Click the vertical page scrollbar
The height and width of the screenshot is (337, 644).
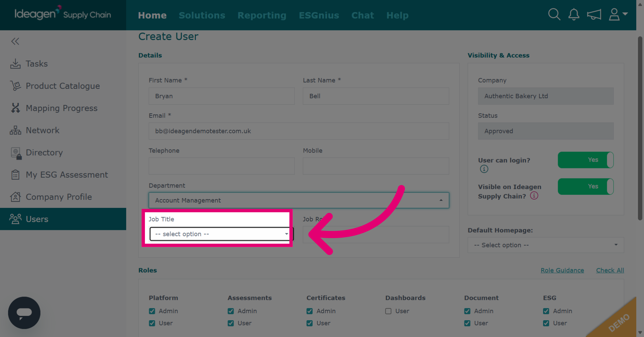(x=640, y=128)
